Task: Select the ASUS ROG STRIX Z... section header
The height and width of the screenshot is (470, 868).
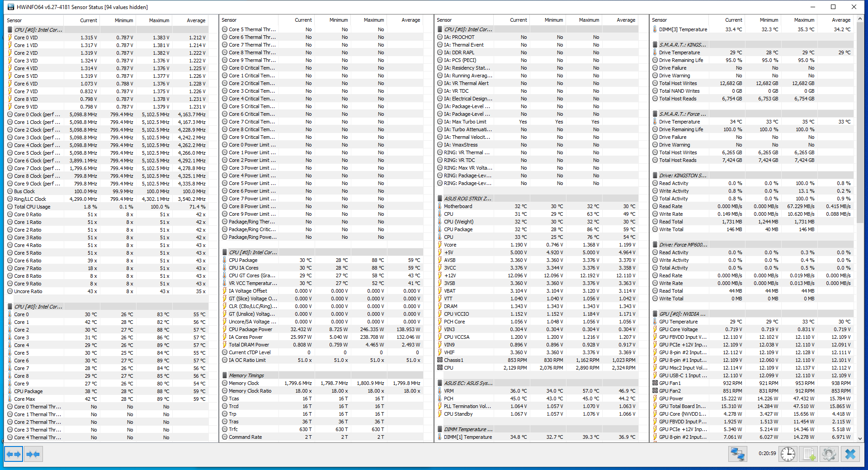Action: tap(537, 199)
